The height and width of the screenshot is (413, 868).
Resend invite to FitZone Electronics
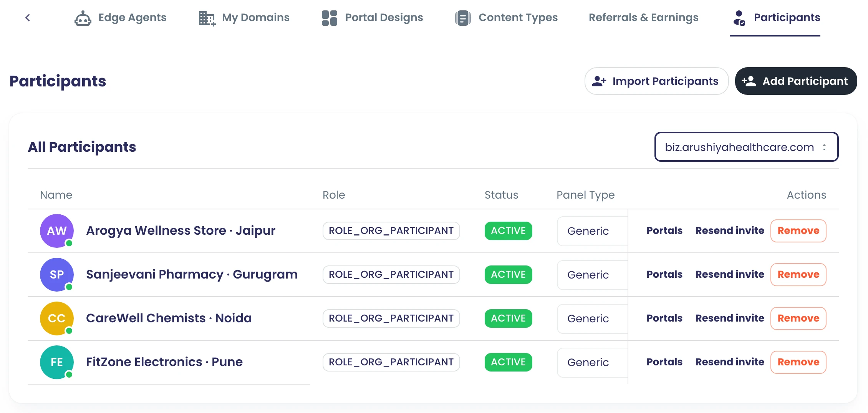click(x=730, y=362)
